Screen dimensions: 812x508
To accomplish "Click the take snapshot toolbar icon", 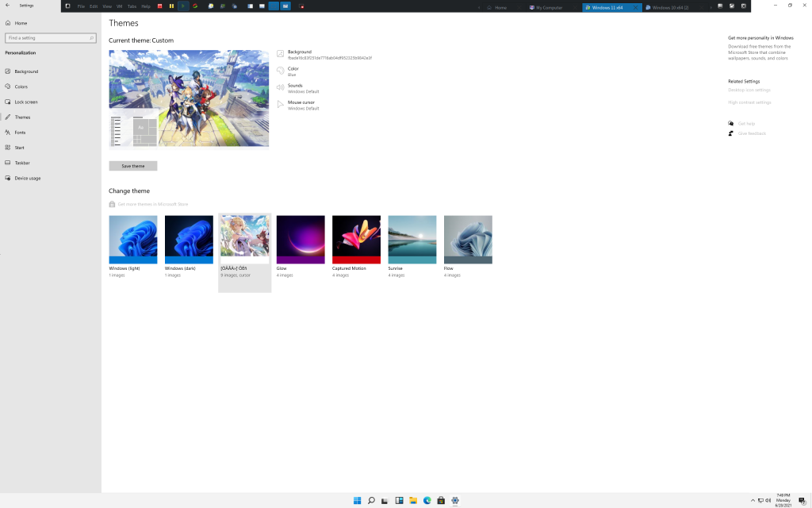I will pos(211,6).
